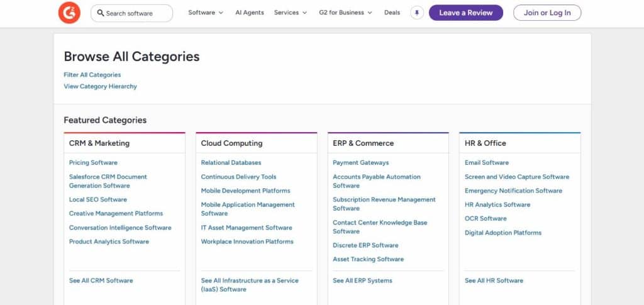Open Emergency Notification Software link
Viewport: 644px width, 305px height.
coord(513,191)
